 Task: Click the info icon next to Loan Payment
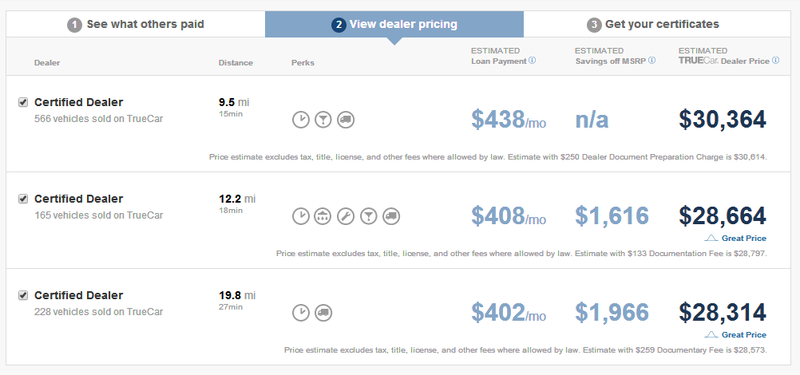point(532,60)
